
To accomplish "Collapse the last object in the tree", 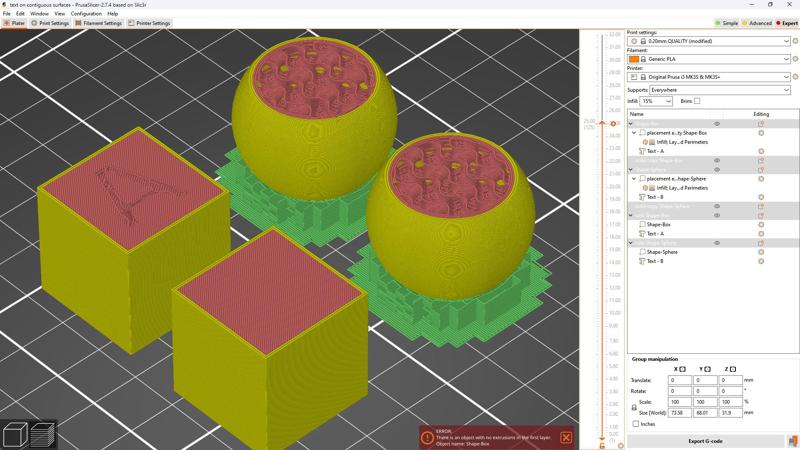I will (631, 243).
